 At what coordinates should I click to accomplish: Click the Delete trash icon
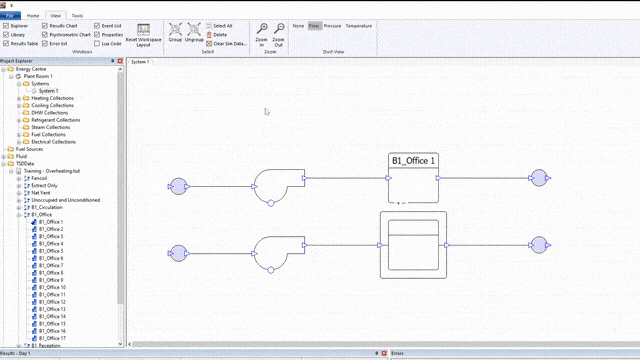[209, 35]
